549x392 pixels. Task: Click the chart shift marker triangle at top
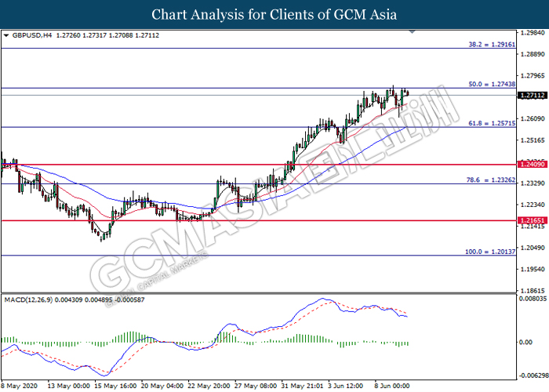[412, 32]
